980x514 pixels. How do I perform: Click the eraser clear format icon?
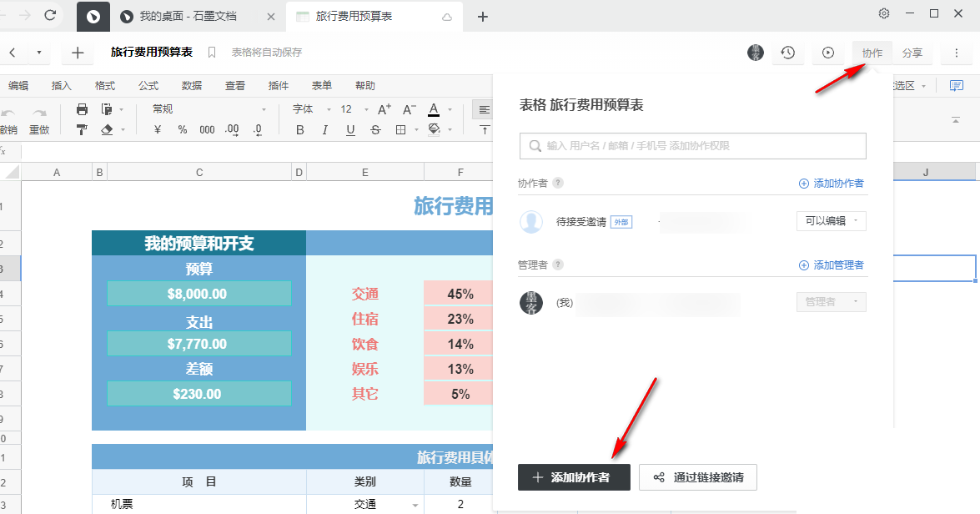tap(107, 129)
